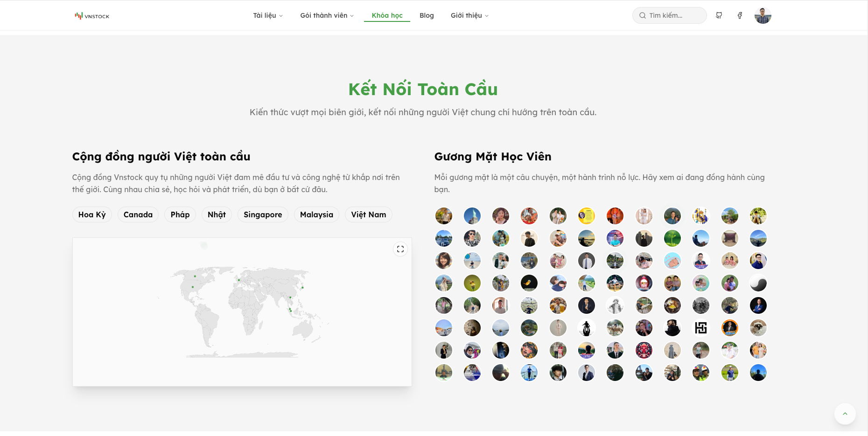The image size is (868, 436).
Task: Toggle the Canada country filter
Action: tap(138, 215)
